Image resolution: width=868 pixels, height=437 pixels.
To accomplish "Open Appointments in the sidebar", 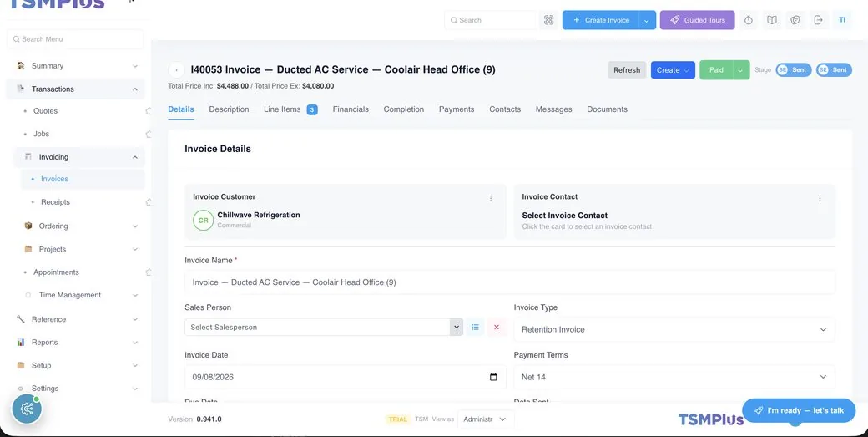I will 56,272.
